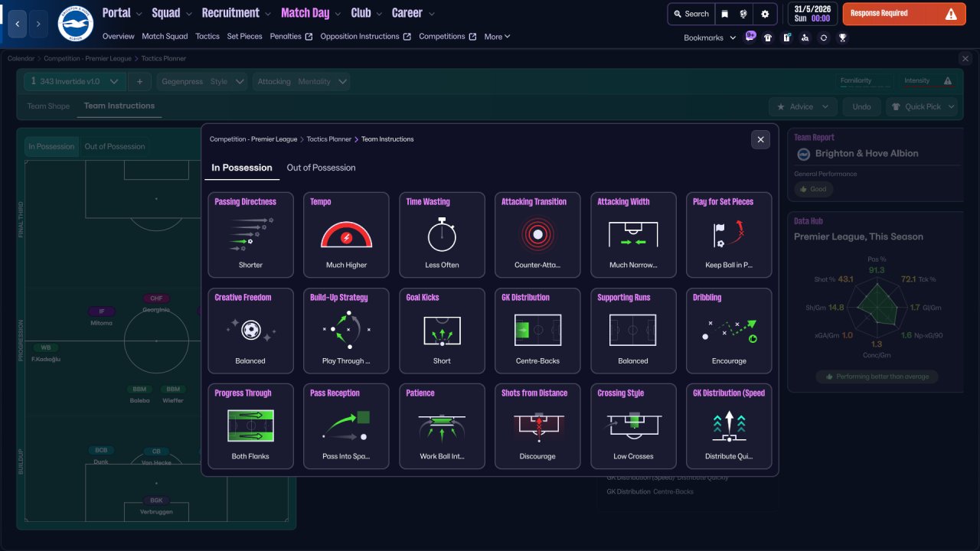Screen dimensions: 980x551
Task: Open the 343 Invertide tactic dropdown
Action: coord(74,82)
